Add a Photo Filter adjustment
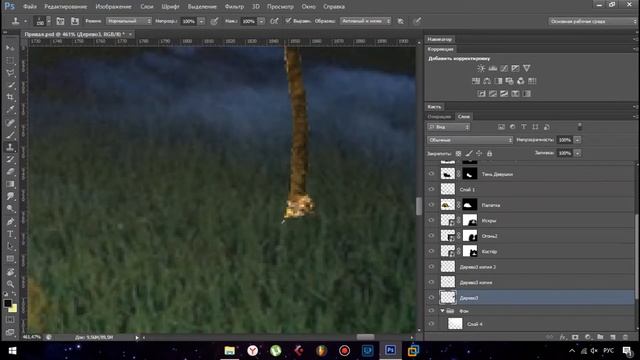The height and width of the screenshot is (360, 640). click(509, 81)
